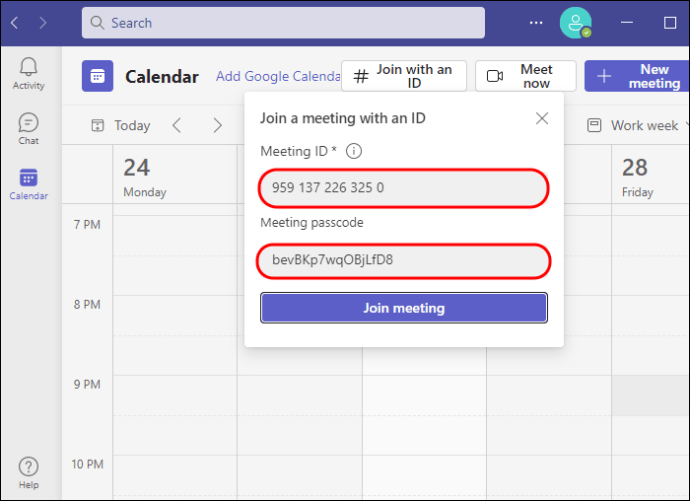Click the Meeting ID info icon

point(354,151)
